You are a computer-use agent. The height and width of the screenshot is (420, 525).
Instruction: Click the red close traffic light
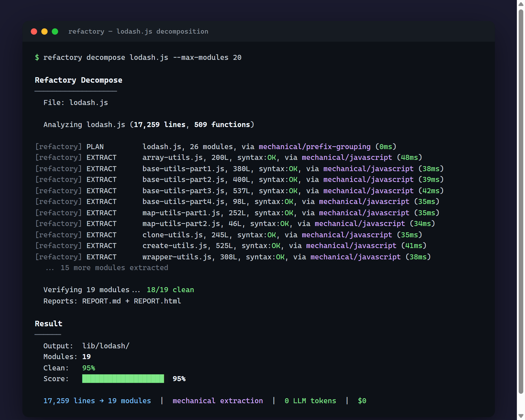click(34, 31)
